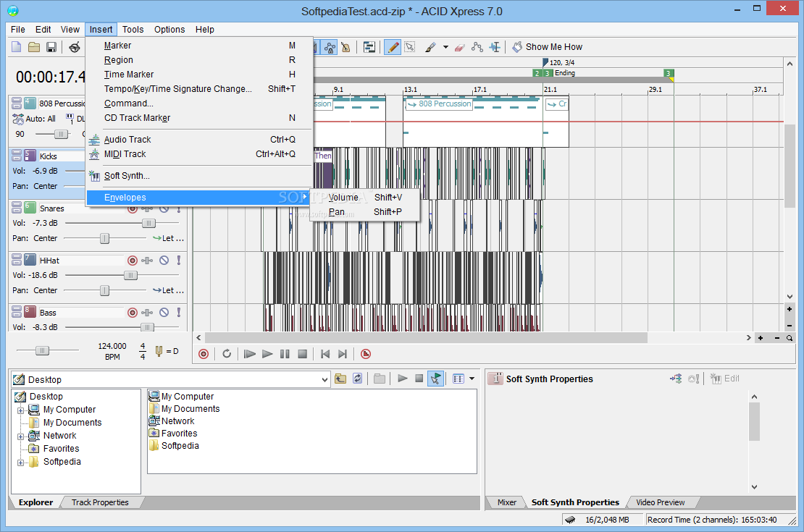Expand Network tree node
The image size is (804, 532).
(x=20, y=436)
